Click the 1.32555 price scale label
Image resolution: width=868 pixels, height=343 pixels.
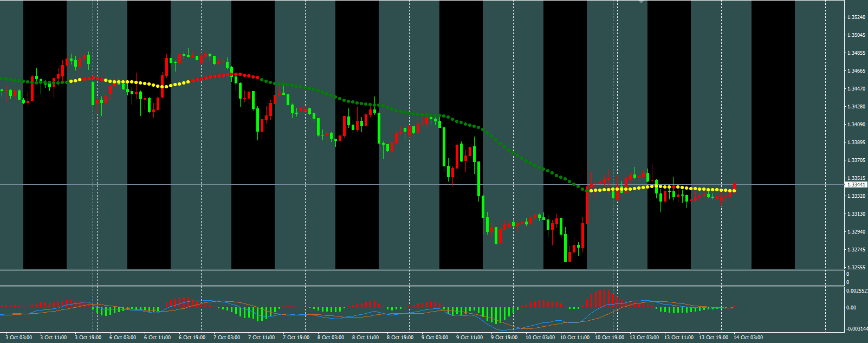point(856,268)
